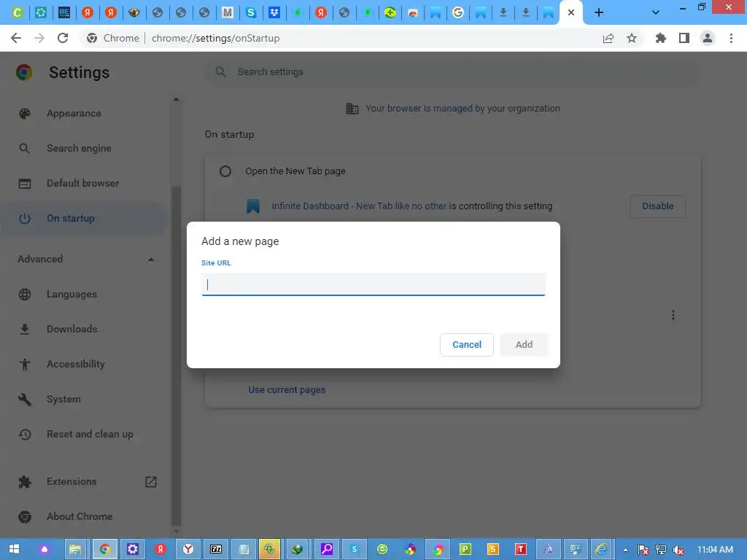Disable the Infinite Dashboard extension control
The image size is (747, 560).
[x=657, y=206]
